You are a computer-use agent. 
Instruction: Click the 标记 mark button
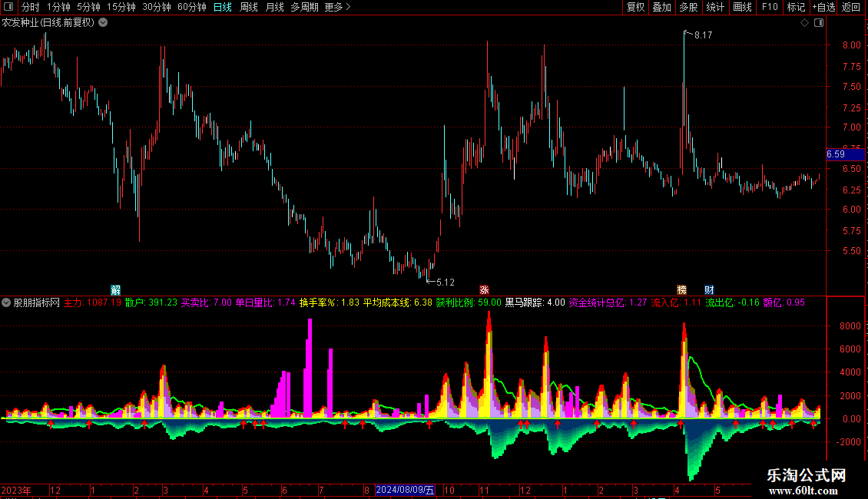(796, 7)
